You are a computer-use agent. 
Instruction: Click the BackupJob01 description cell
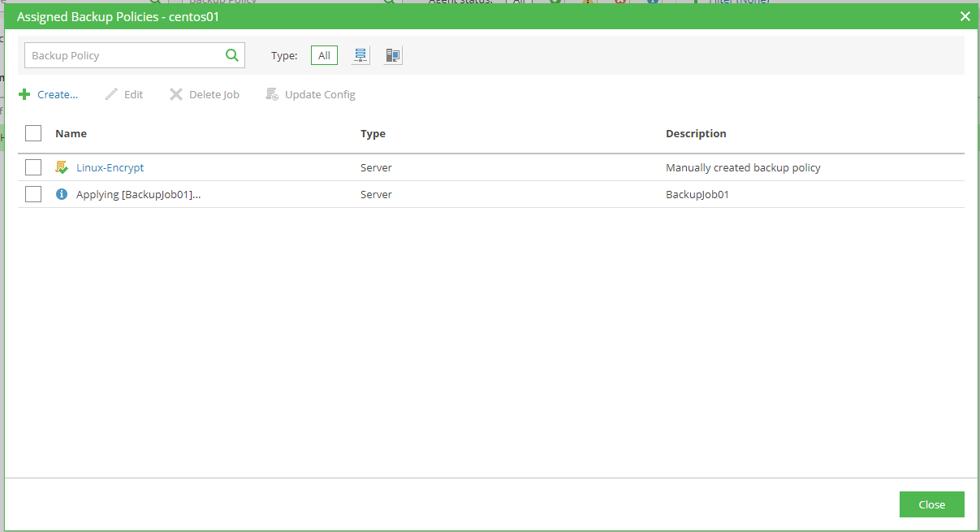[x=697, y=194]
